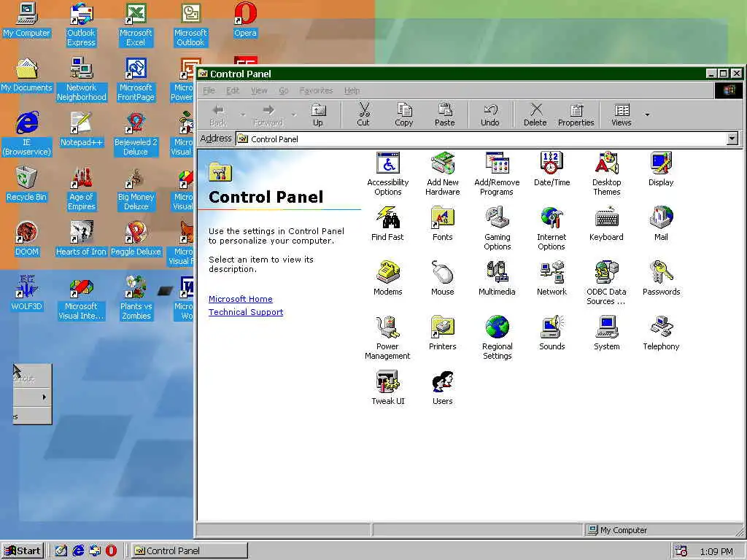
Task: Open Network settings applet
Action: tap(551, 279)
